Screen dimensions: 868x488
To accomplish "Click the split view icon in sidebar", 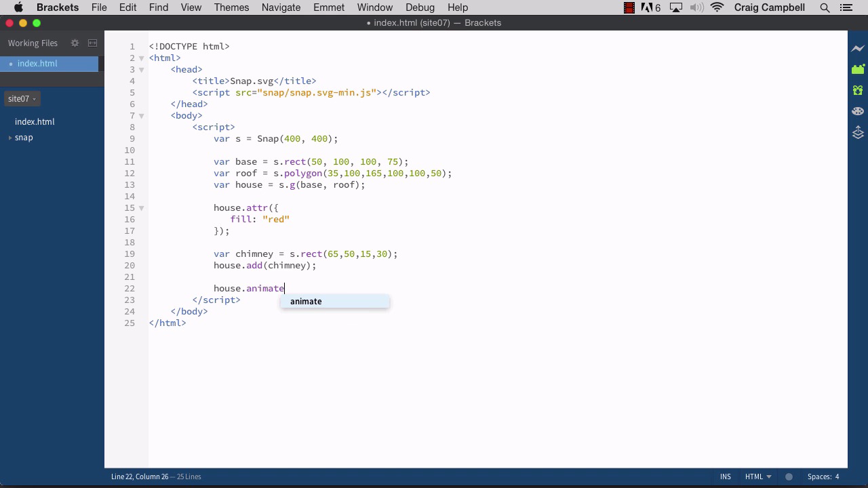I will click(92, 43).
